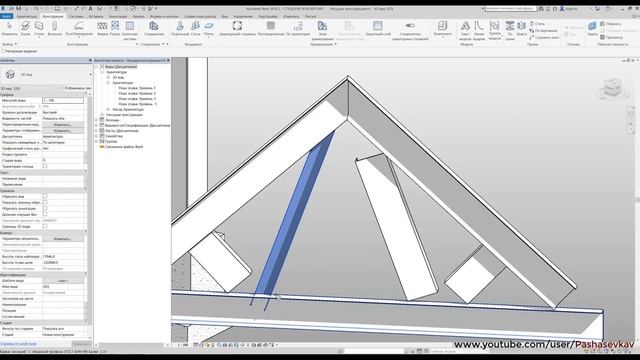640x360 pixels.
Task: Toggle the Multiple selection checkbox below ribbon
Action: [x=4, y=51]
